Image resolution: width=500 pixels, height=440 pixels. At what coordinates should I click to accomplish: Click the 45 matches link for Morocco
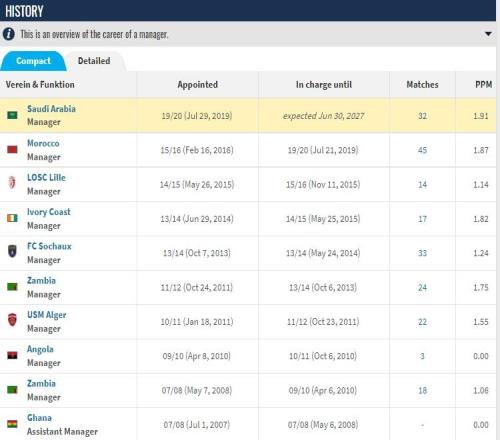coord(422,150)
